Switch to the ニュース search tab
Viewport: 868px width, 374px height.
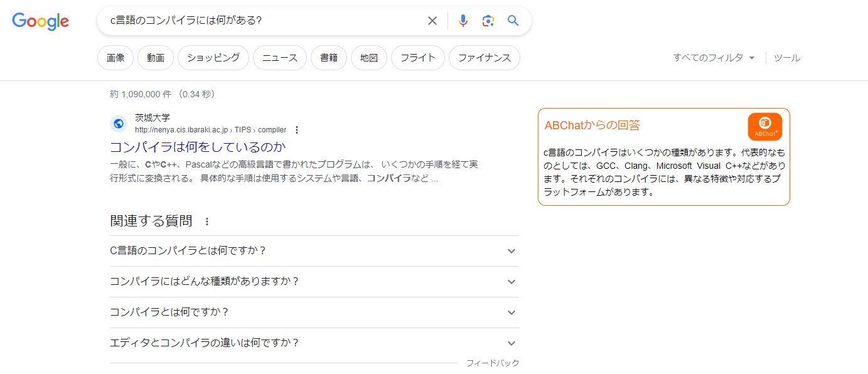(x=279, y=57)
